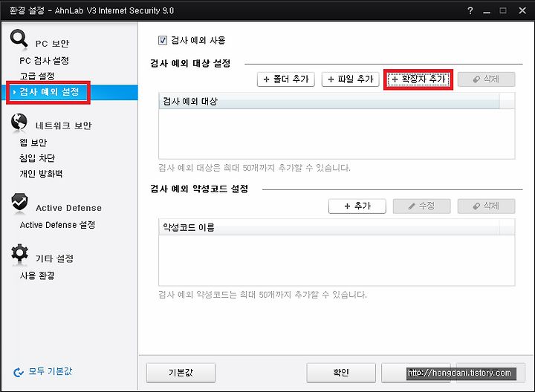Open 웹 보안 settings
535x392 pixels.
coord(33,143)
